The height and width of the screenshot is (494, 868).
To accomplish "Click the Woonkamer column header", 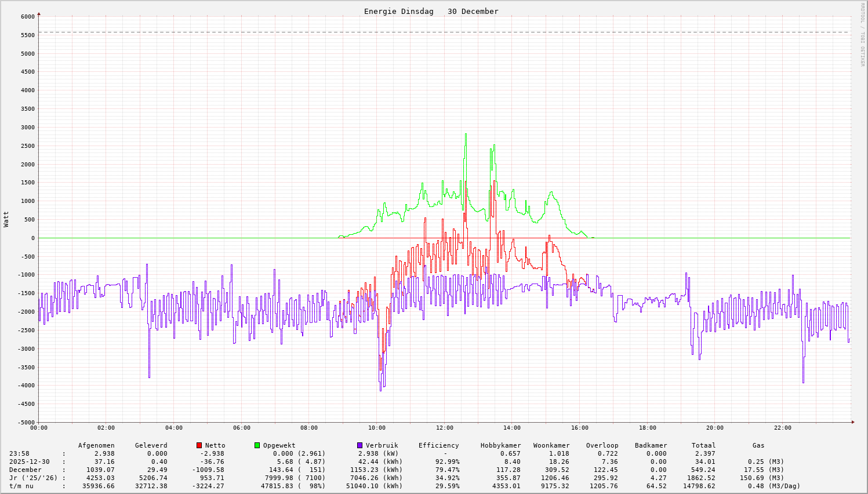I will [x=551, y=445].
